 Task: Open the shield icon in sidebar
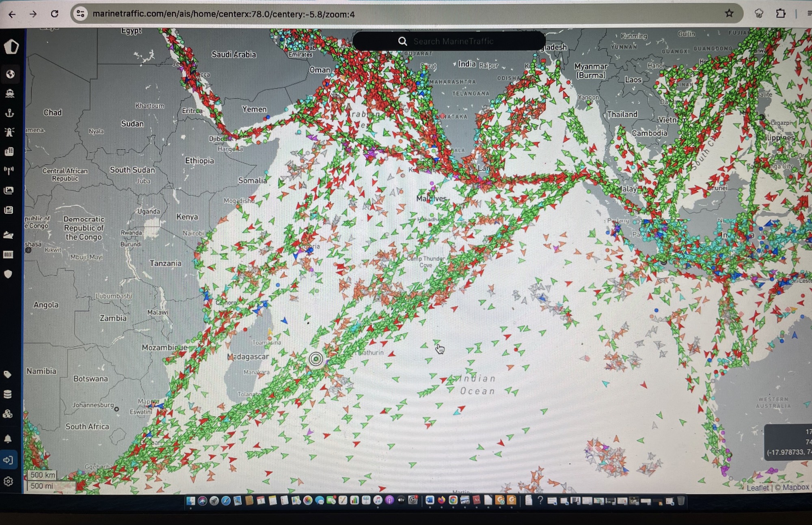pos(8,274)
